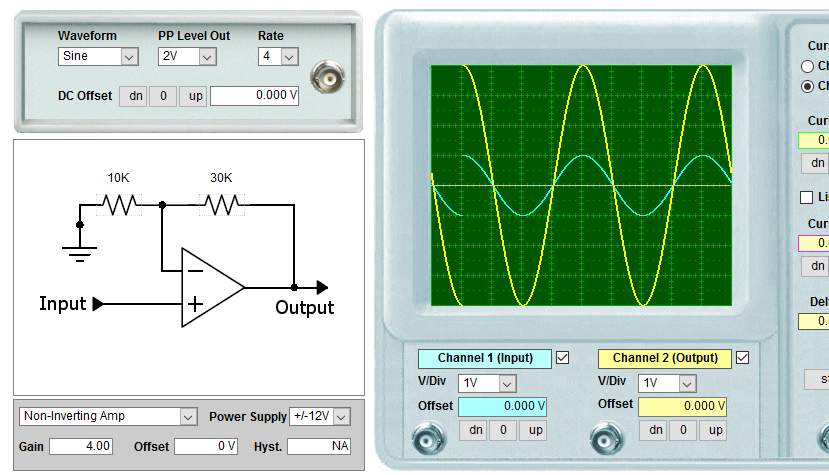Screen dimensions: 829x475
Task: Click the function generator BNC output connector
Action: 328,78
